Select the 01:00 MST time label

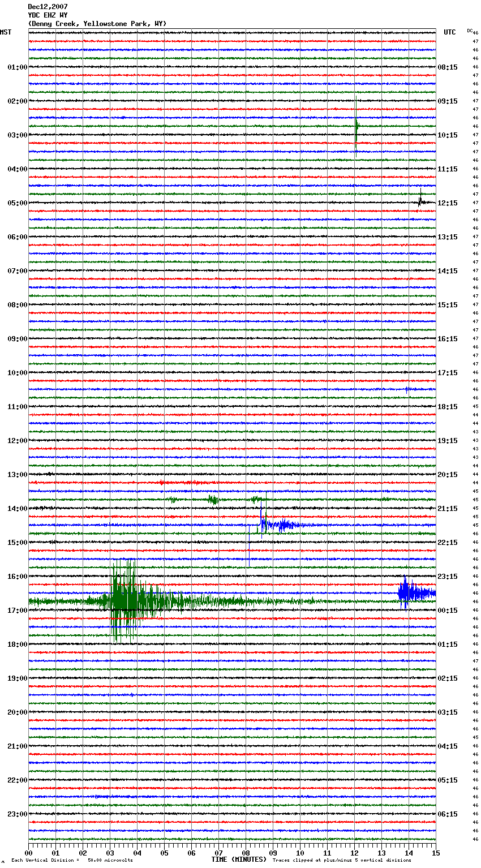coord(18,67)
